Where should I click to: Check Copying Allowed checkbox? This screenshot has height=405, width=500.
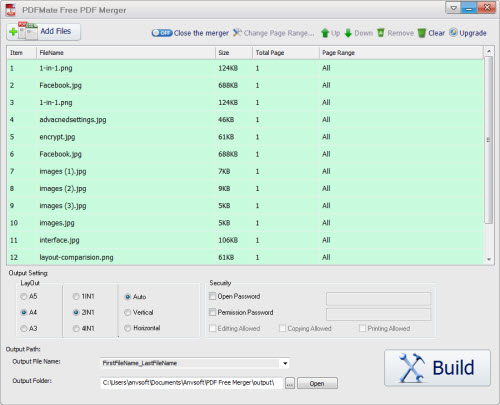[282, 328]
